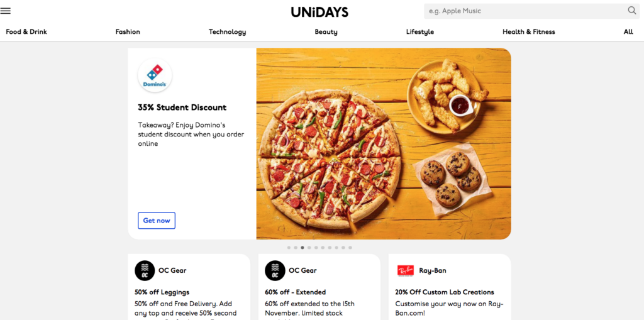
Task: Open the Food & Drink category
Action: click(x=26, y=31)
